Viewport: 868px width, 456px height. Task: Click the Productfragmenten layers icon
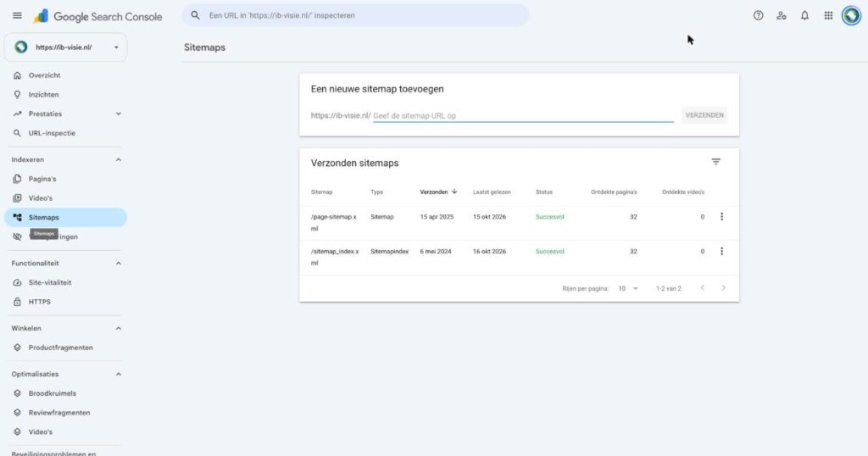tap(17, 348)
